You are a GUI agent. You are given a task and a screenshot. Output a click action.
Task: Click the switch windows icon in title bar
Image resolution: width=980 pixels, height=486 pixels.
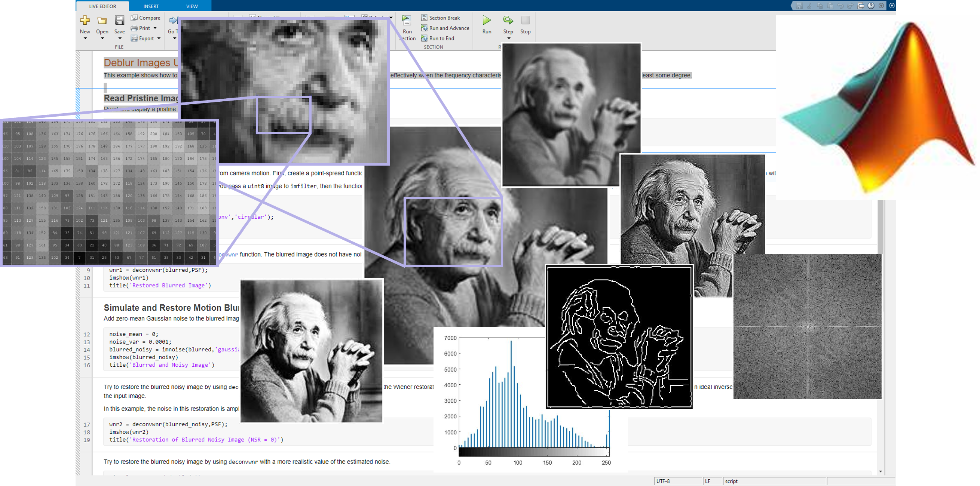point(861,6)
